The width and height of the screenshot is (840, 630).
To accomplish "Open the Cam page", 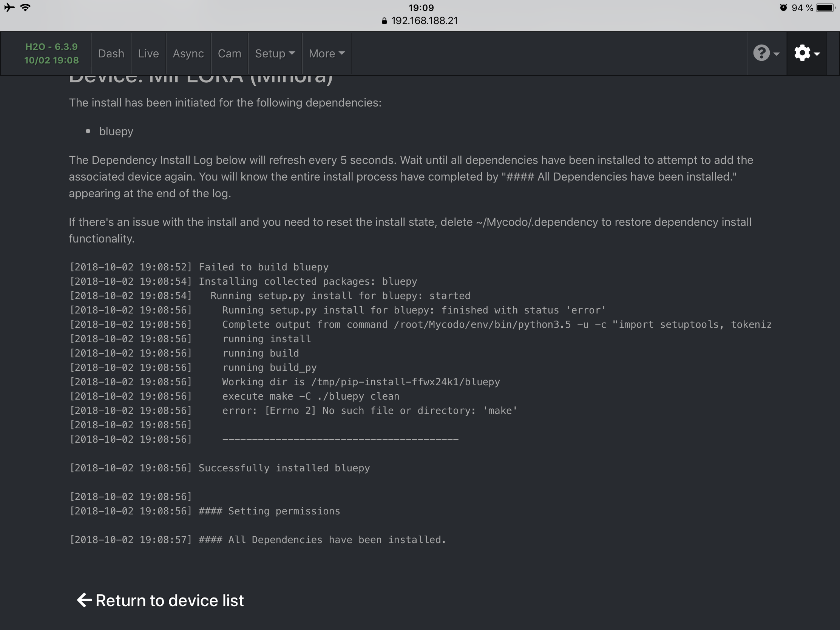I will tap(229, 54).
